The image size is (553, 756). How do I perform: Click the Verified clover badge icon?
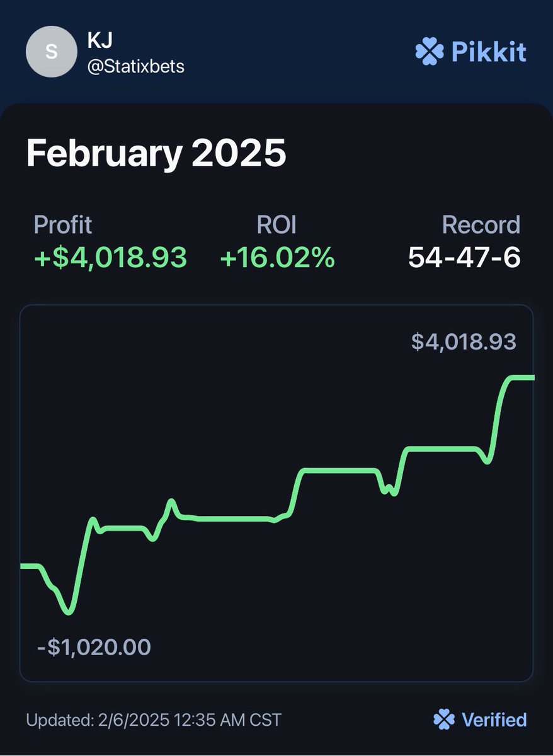point(443,719)
